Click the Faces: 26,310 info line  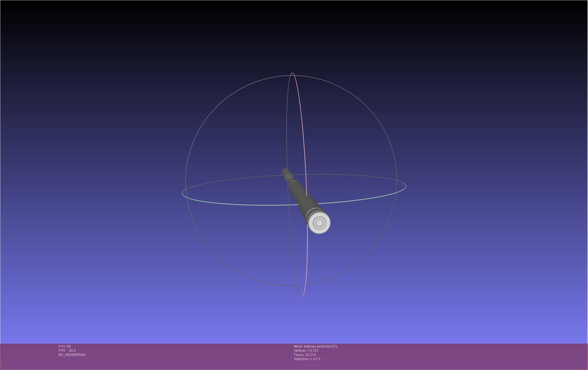pos(305,355)
